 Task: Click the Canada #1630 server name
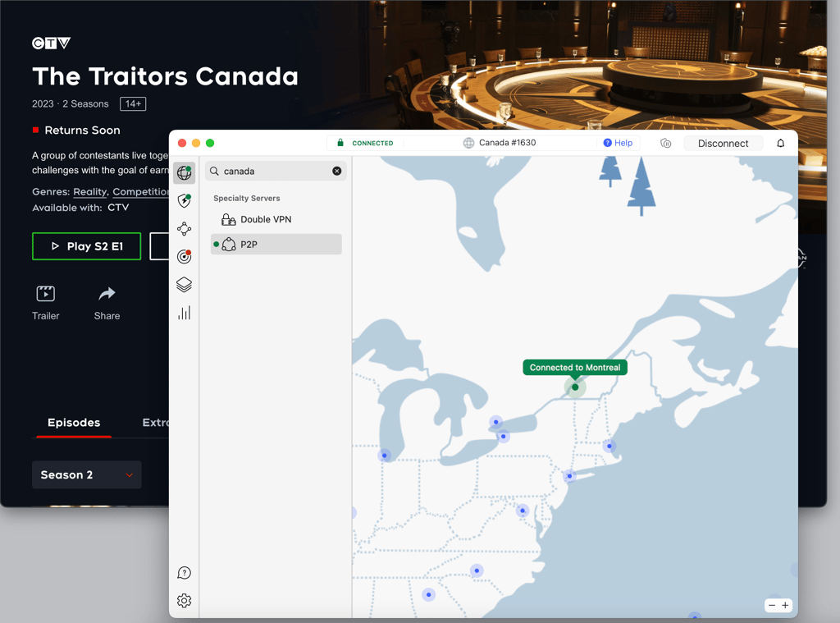coord(507,143)
